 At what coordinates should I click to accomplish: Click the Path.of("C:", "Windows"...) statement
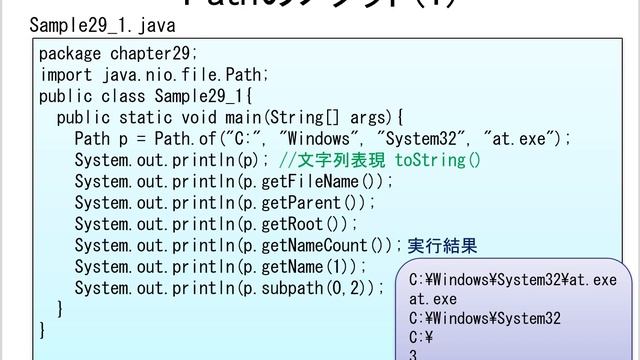[x=322, y=139]
